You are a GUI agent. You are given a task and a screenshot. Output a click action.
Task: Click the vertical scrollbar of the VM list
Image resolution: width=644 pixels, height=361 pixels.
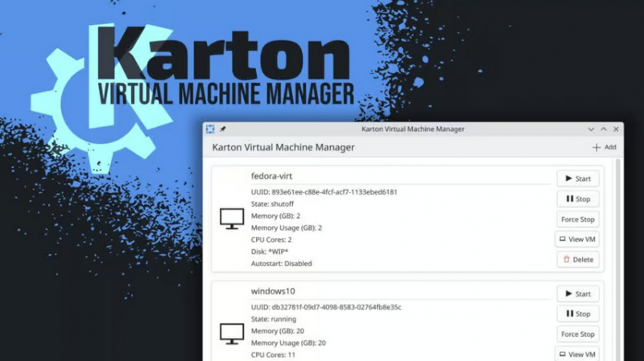(617, 260)
